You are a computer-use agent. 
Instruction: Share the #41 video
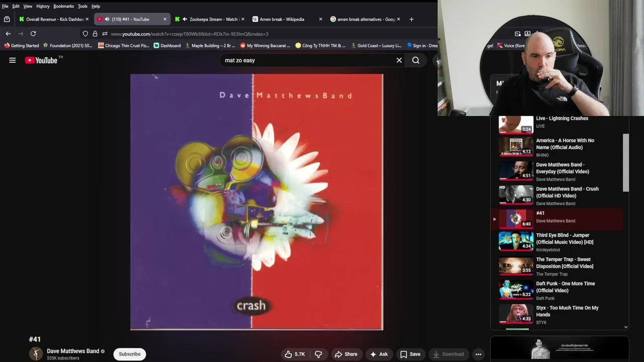tap(346, 354)
